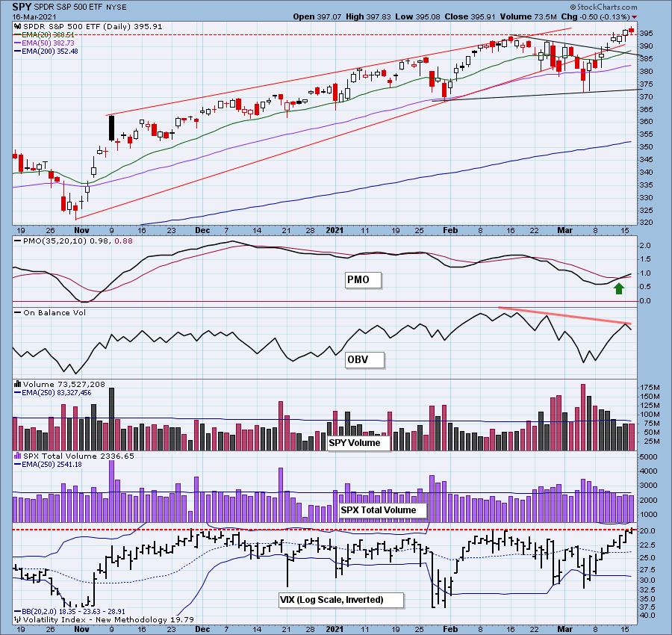Select the SPY ticker symbol title
The width and height of the screenshot is (672, 635).
coord(22,7)
